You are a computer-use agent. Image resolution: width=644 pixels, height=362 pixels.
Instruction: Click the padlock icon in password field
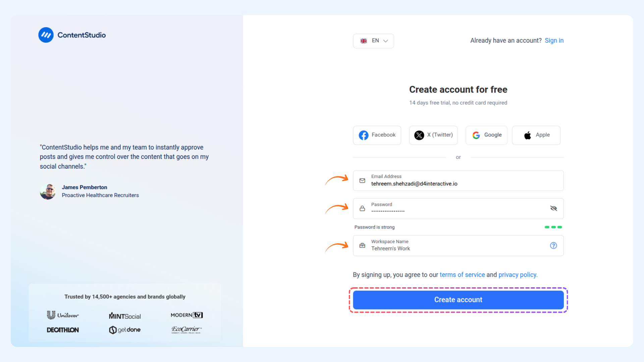point(362,208)
